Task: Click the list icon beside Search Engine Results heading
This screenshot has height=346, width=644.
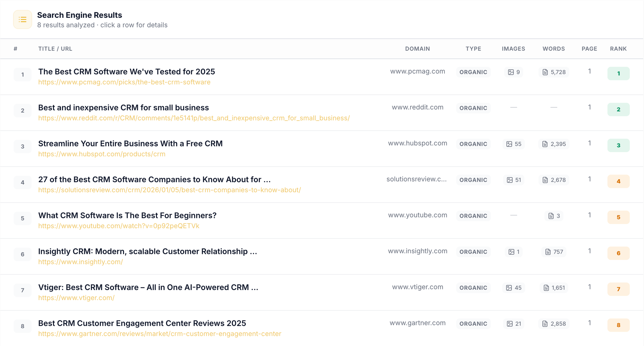Action: point(22,19)
